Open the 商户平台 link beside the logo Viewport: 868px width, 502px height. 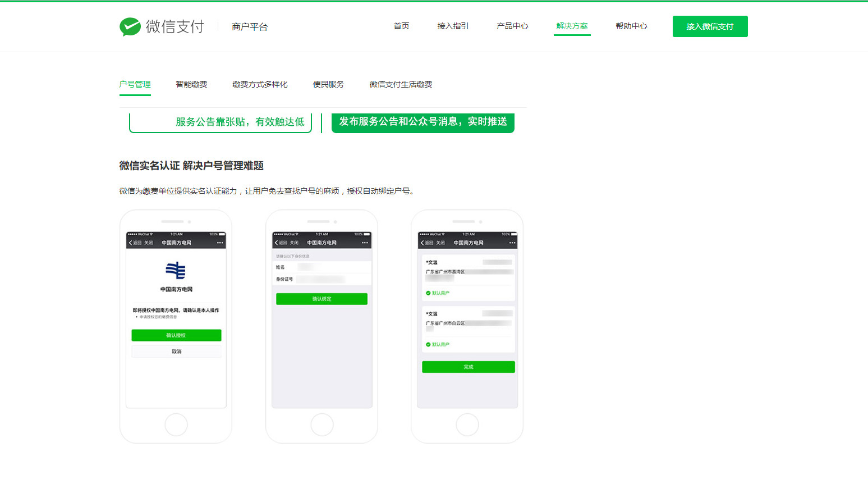[250, 26]
